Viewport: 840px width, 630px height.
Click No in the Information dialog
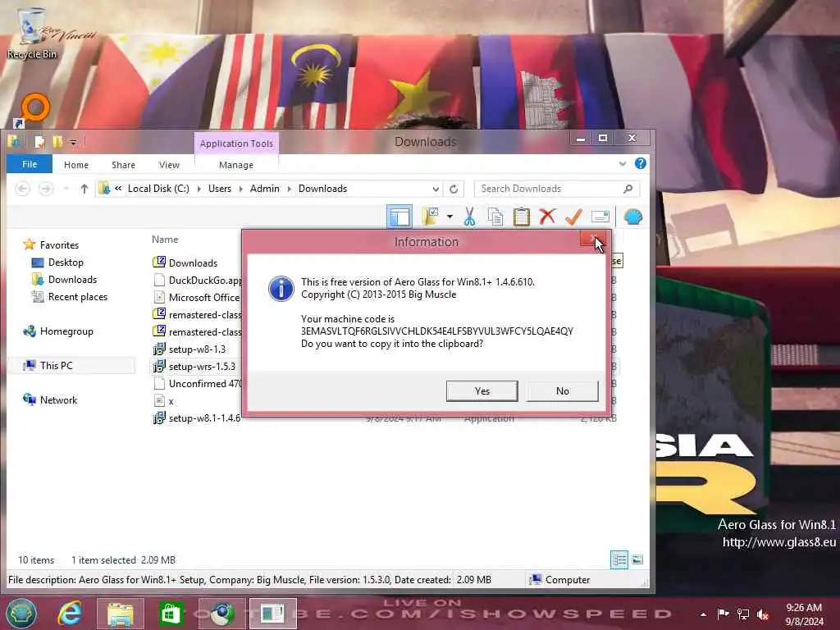pyautogui.click(x=563, y=391)
